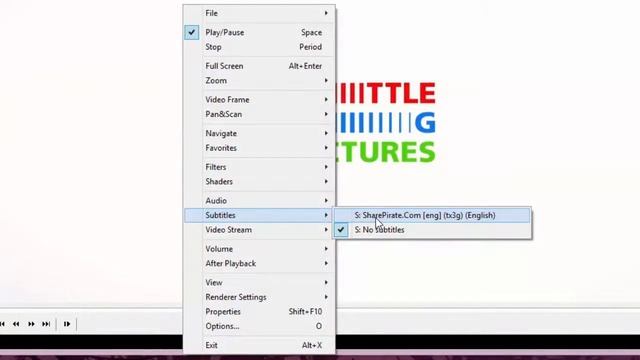Open the View submenu
Screen dimensions: 640x360
pos(259,283)
